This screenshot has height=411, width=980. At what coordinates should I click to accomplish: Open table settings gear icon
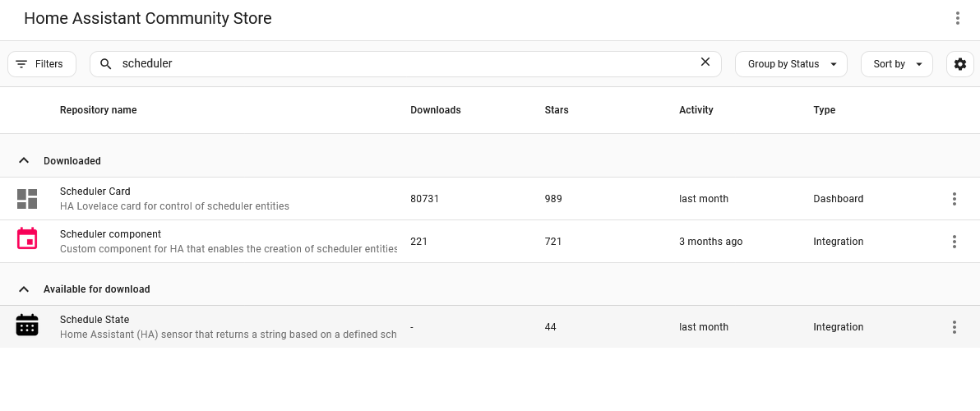coord(960,64)
